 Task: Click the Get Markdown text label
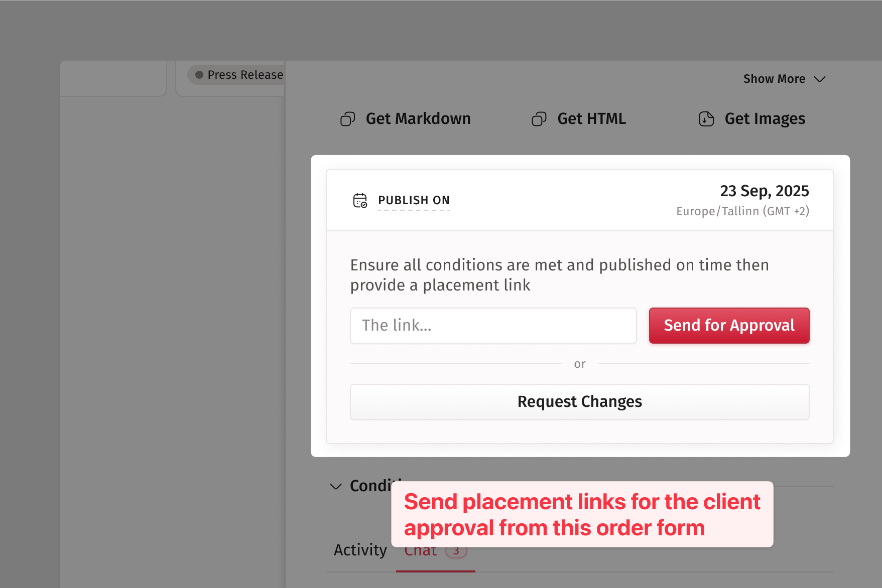[418, 119]
